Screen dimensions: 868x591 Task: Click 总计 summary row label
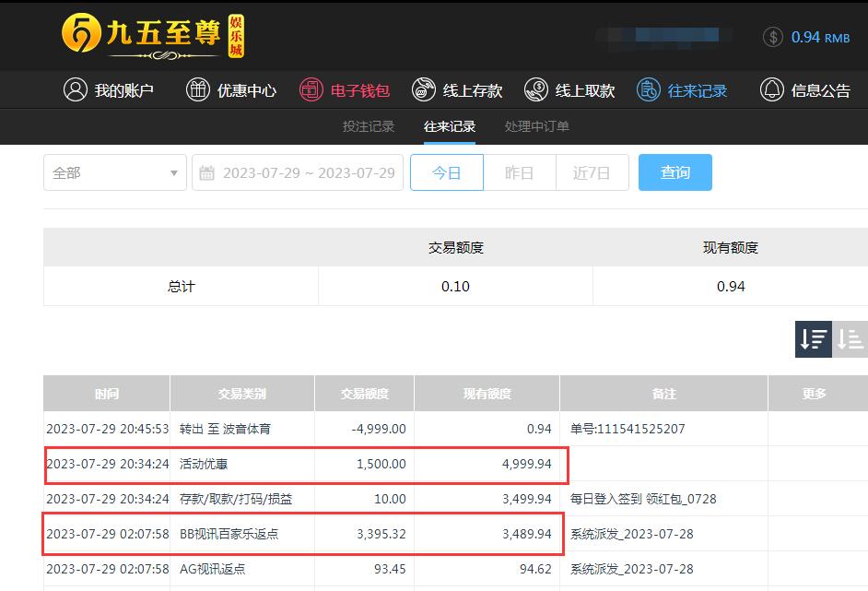click(x=181, y=287)
